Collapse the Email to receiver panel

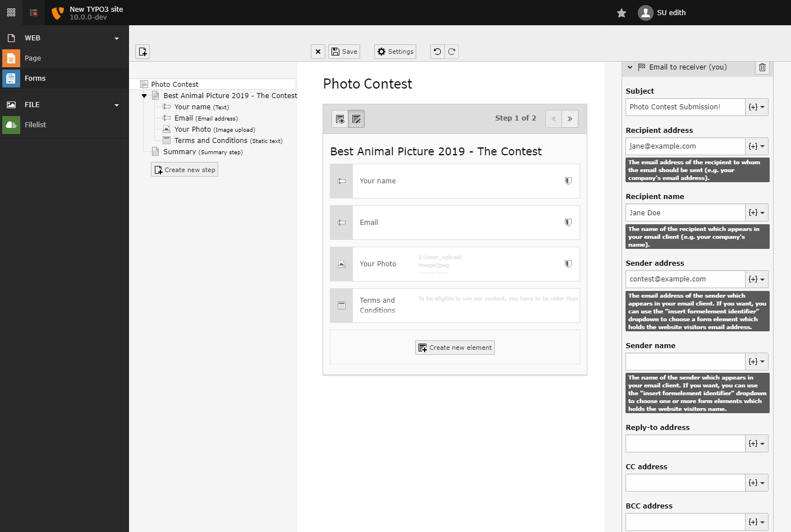(x=630, y=67)
